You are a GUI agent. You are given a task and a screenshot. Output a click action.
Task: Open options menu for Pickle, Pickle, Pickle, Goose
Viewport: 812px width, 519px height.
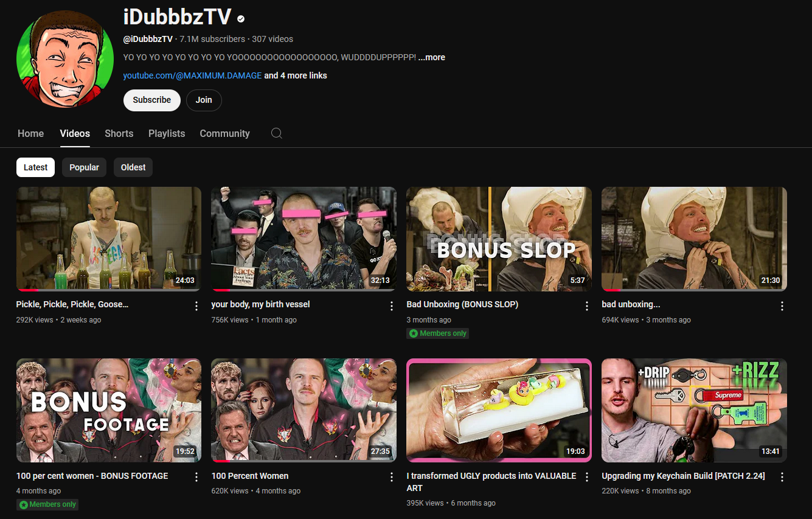[x=196, y=306]
